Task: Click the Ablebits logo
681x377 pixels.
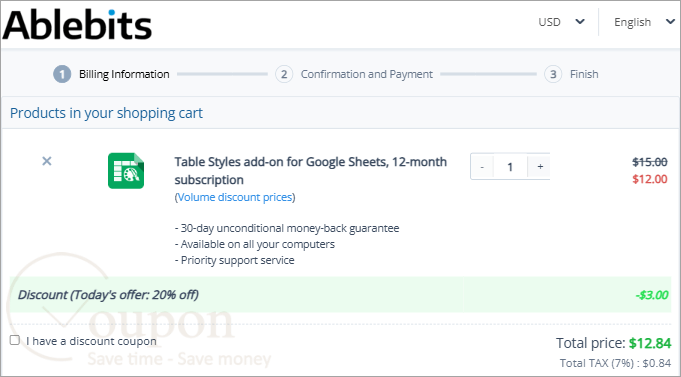Action: 77,24
